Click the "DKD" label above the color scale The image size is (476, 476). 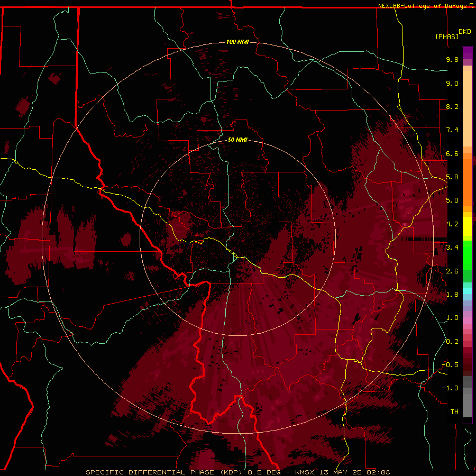coord(465,31)
